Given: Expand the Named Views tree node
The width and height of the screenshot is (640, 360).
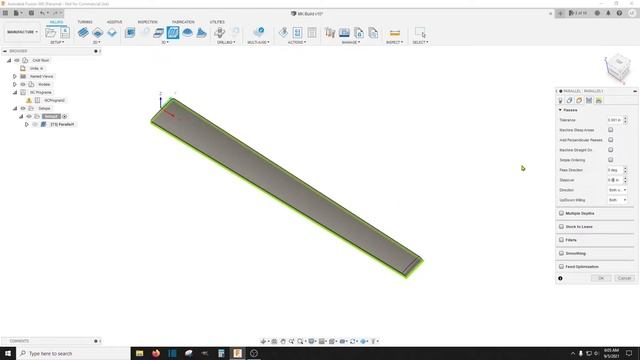Looking at the screenshot, I should pos(15,76).
